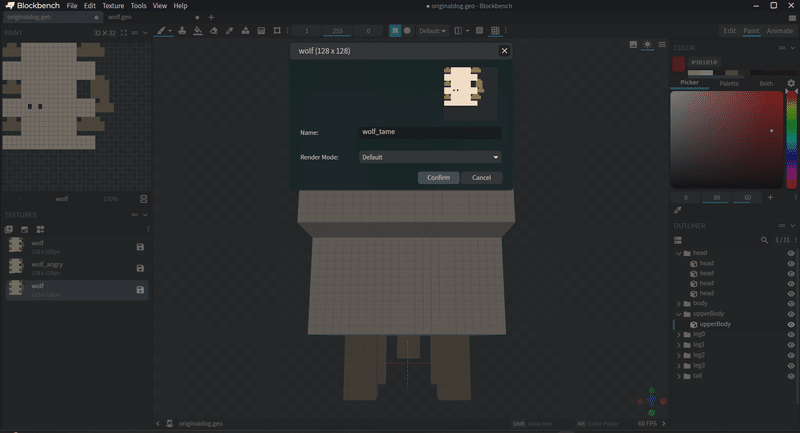Hide the upperBody cube

791,324
